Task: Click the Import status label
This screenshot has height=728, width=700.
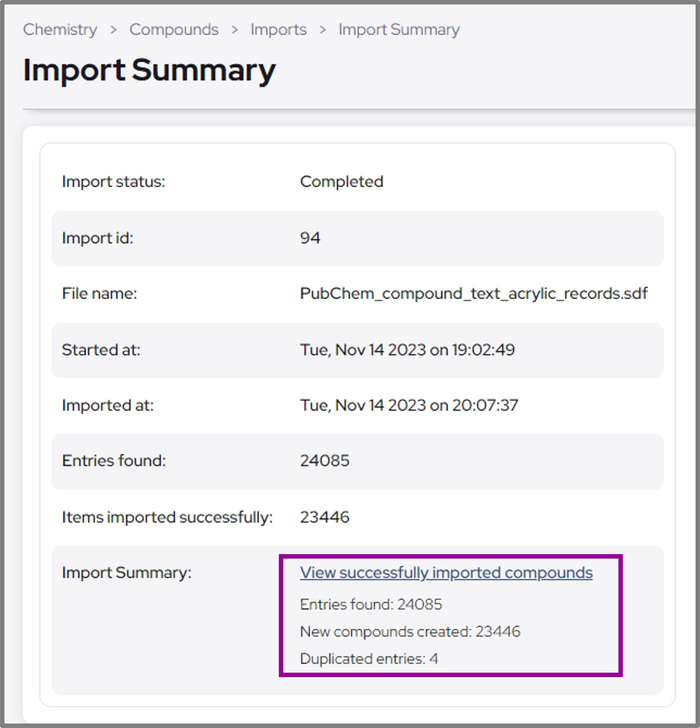Action: tap(113, 182)
